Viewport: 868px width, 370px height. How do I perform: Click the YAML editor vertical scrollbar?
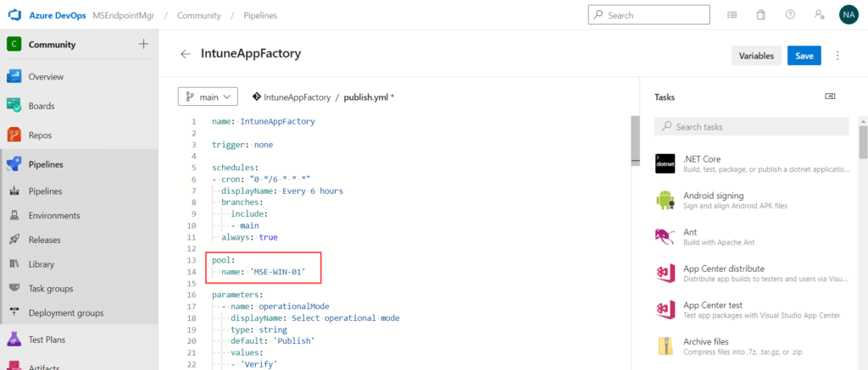pos(636,141)
